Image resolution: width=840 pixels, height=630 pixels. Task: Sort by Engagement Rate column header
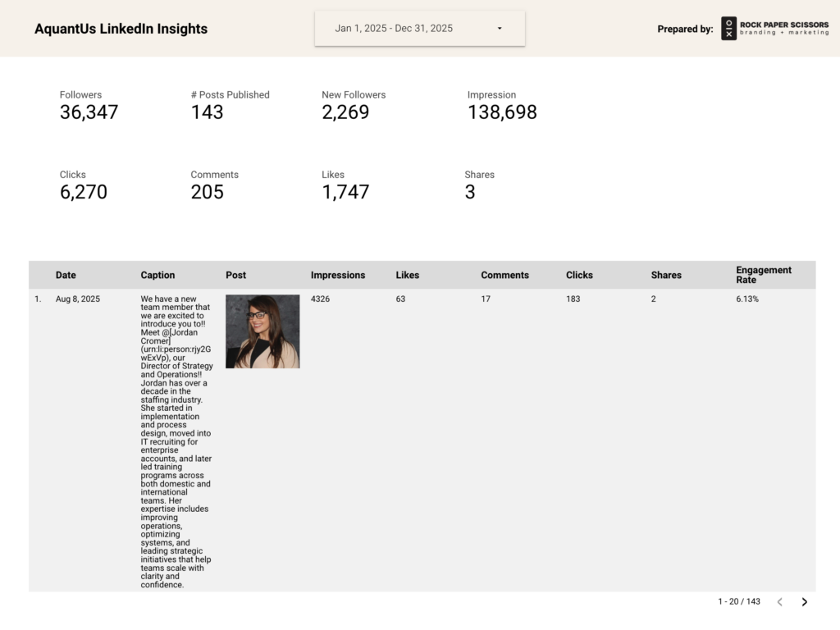[764, 275]
